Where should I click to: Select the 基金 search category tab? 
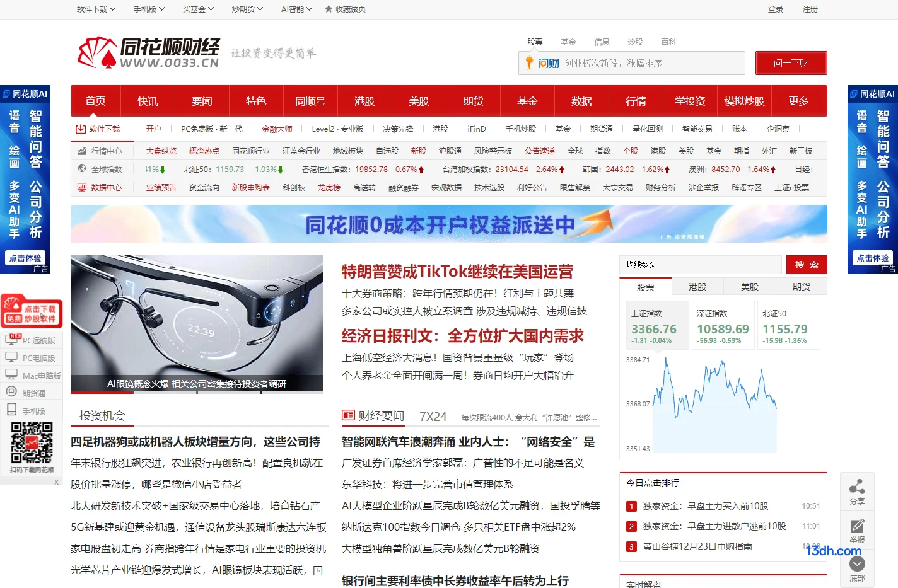point(568,42)
